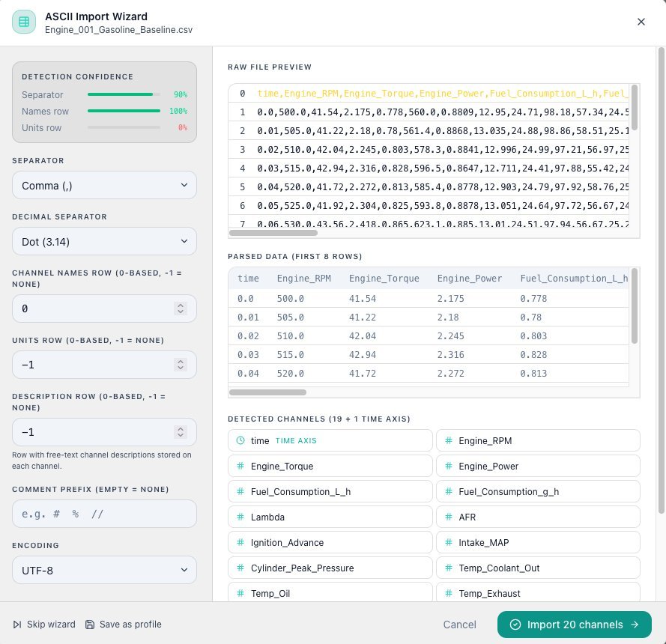Click Engine_Power column header in parsed data
The image size is (666, 644).
tap(469, 279)
